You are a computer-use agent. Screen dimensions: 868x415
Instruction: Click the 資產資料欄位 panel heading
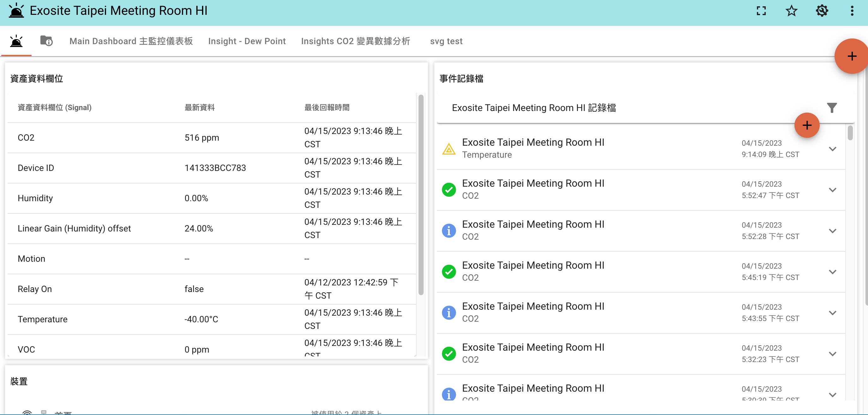(36, 79)
